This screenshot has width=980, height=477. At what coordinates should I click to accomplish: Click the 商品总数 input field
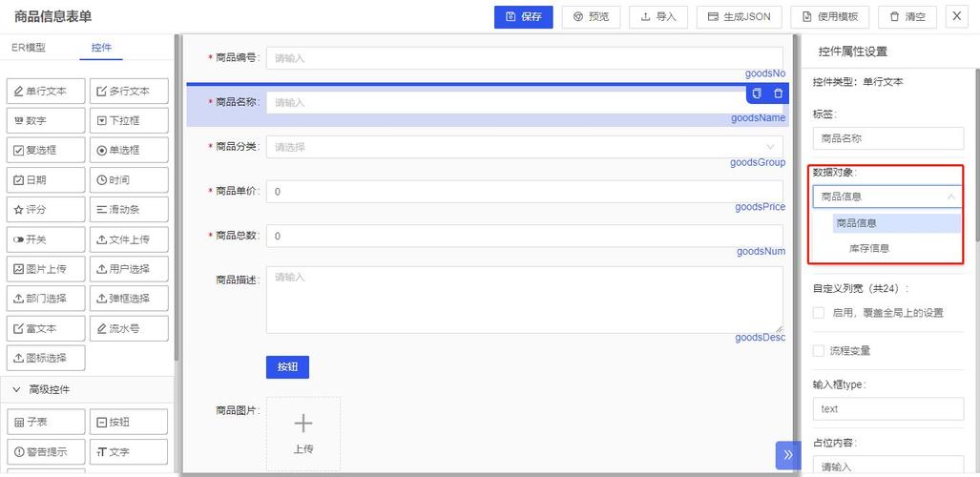(x=525, y=236)
